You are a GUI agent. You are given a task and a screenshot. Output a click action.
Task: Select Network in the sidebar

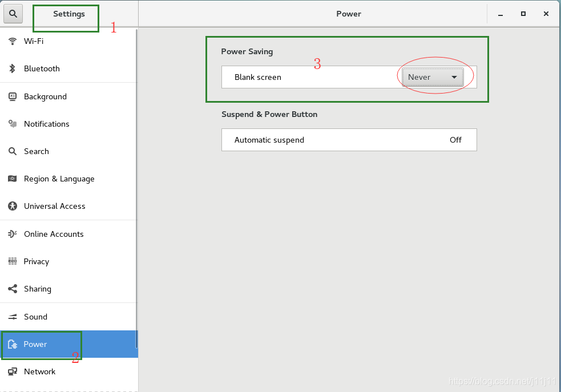click(x=68, y=371)
